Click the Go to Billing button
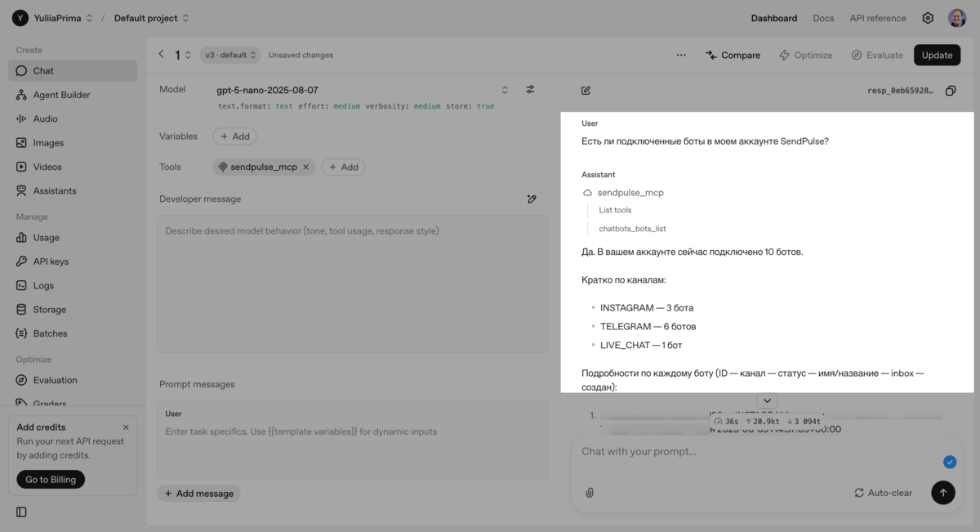980x532 pixels. tap(51, 480)
